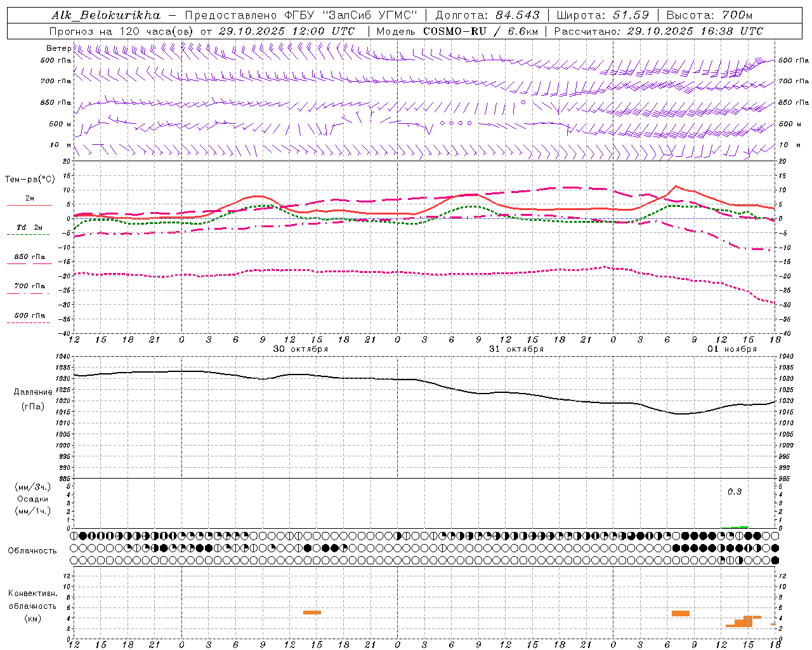
Task: Click the '0.3' precipitation amount value
Action: pyautogui.click(x=735, y=492)
